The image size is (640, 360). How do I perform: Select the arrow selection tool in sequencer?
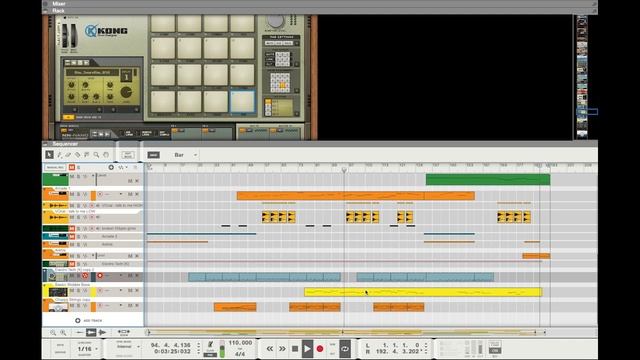point(49,155)
